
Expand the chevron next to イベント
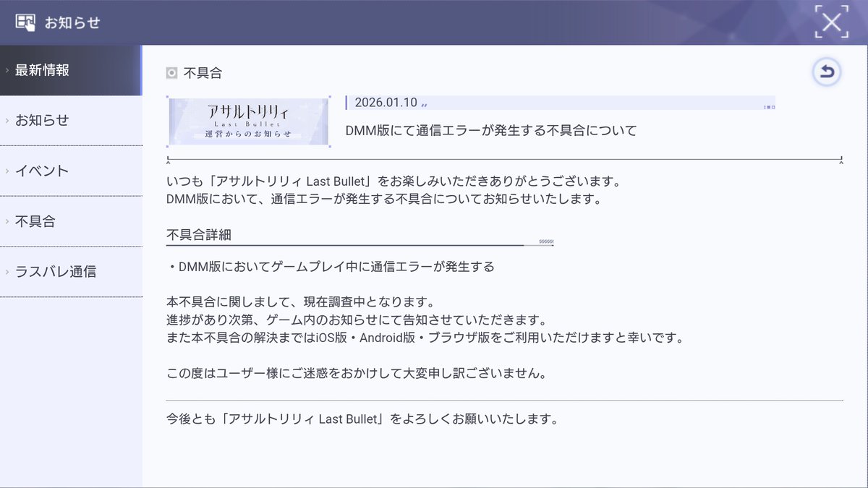click(7, 171)
